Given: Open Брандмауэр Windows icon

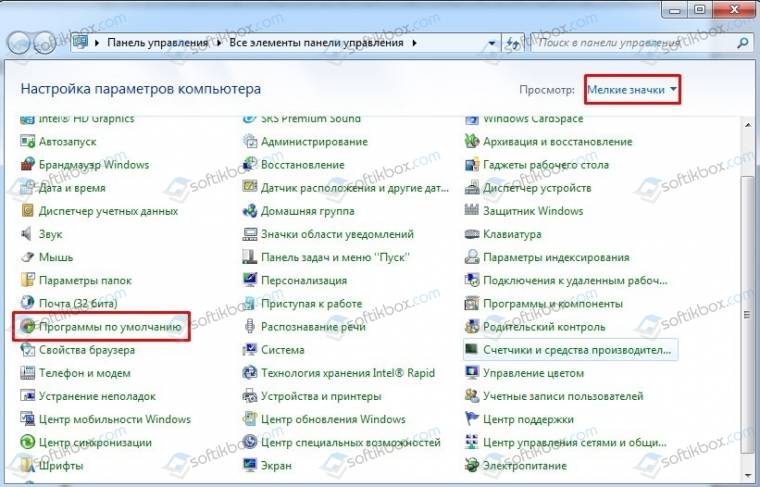Looking at the screenshot, I should [x=28, y=165].
